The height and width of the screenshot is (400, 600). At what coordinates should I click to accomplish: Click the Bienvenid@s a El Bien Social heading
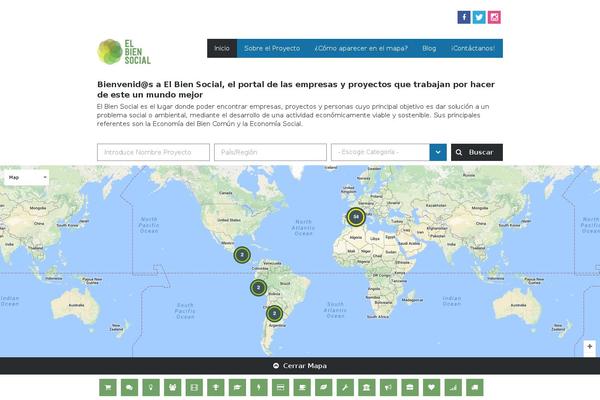coord(296,89)
